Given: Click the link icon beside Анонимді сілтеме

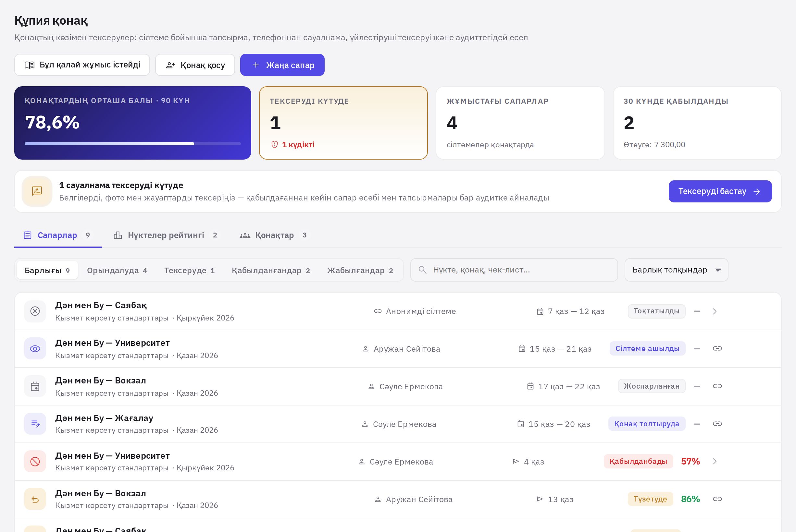Looking at the screenshot, I should [x=378, y=311].
